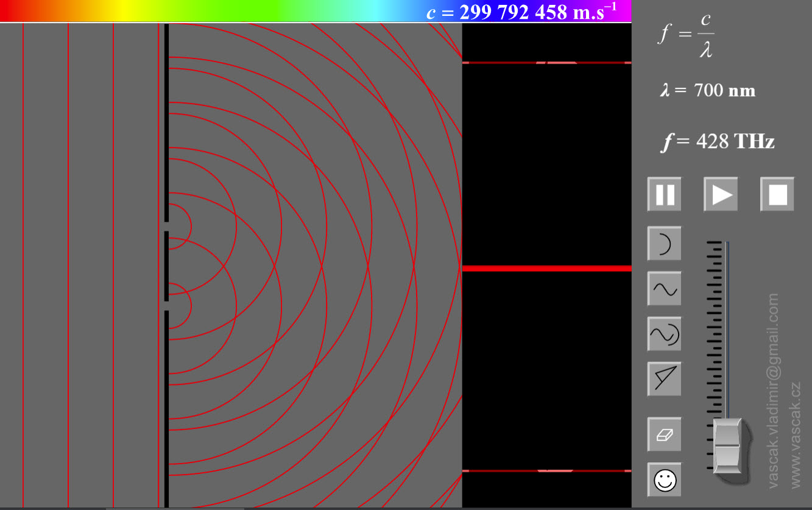Select the sine wave icon

click(664, 289)
